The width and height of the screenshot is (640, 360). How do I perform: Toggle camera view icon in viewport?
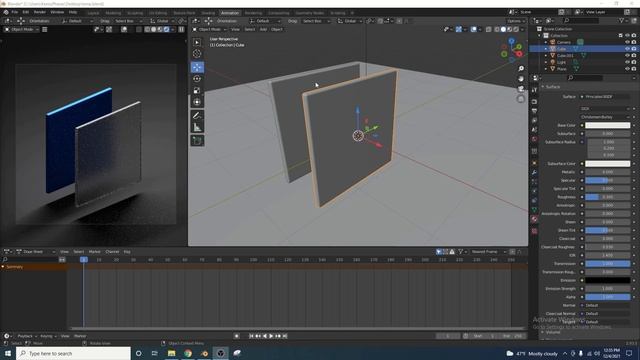click(521, 89)
